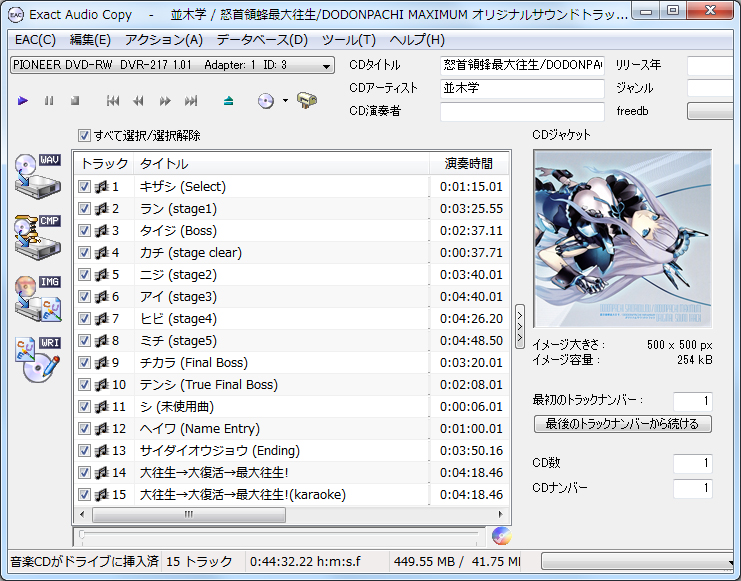Click the CD database query icon

[x=266, y=101]
